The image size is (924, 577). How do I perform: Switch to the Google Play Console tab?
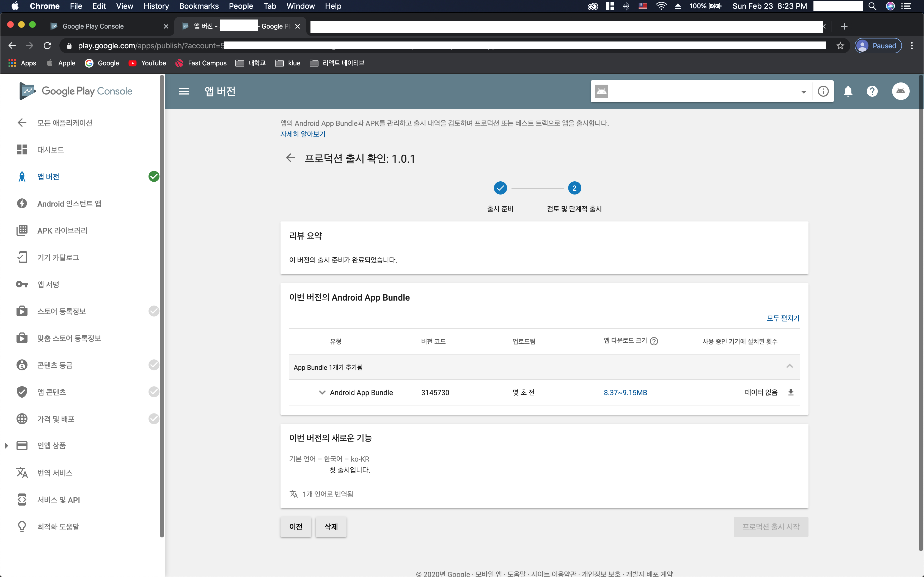pos(93,26)
